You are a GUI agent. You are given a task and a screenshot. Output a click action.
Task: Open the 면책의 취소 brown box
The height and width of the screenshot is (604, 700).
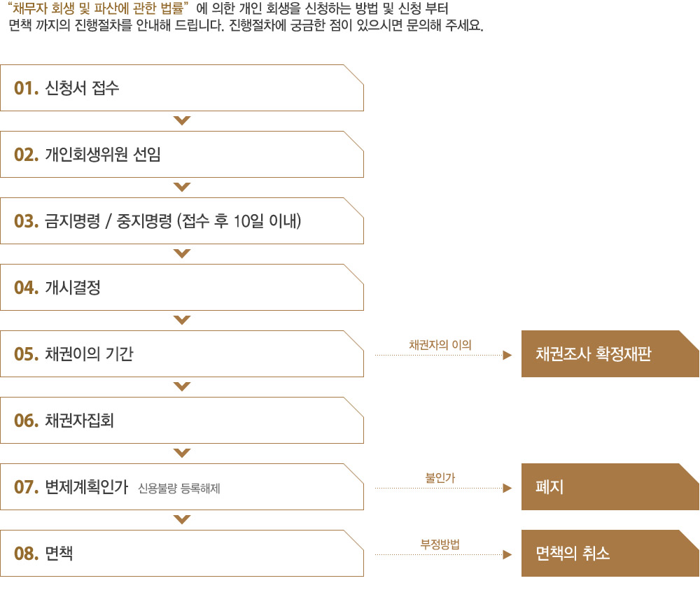pyautogui.click(x=610, y=553)
